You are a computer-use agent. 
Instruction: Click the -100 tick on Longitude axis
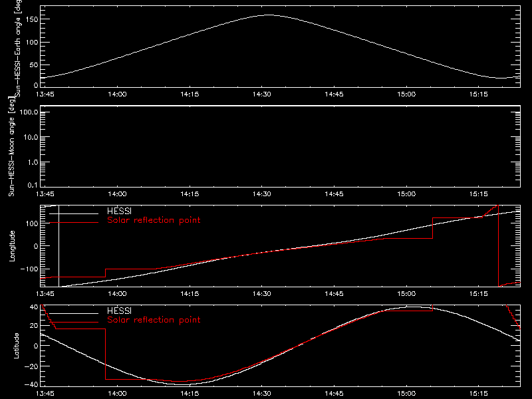tap(29, 269)
